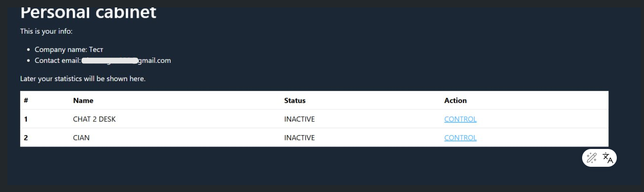Click the Status column header
This screenshot has width=644, height=192.
pos(295,100)
